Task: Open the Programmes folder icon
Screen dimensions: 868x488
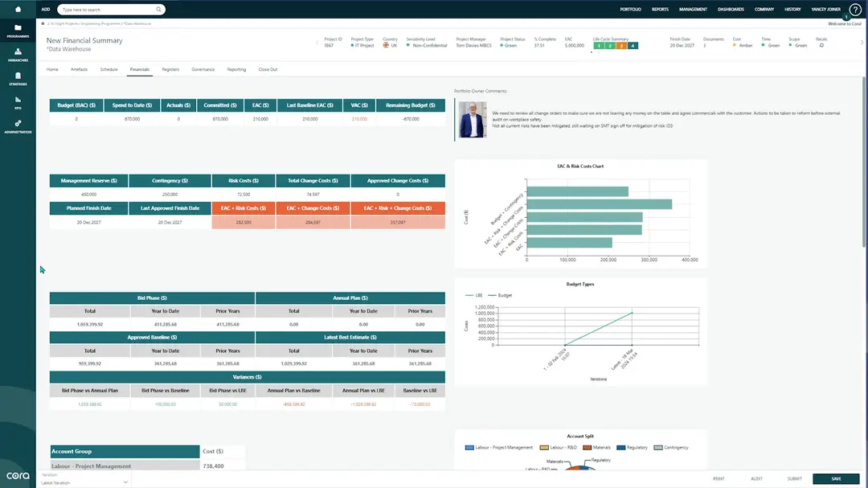Action: [18, 30]
